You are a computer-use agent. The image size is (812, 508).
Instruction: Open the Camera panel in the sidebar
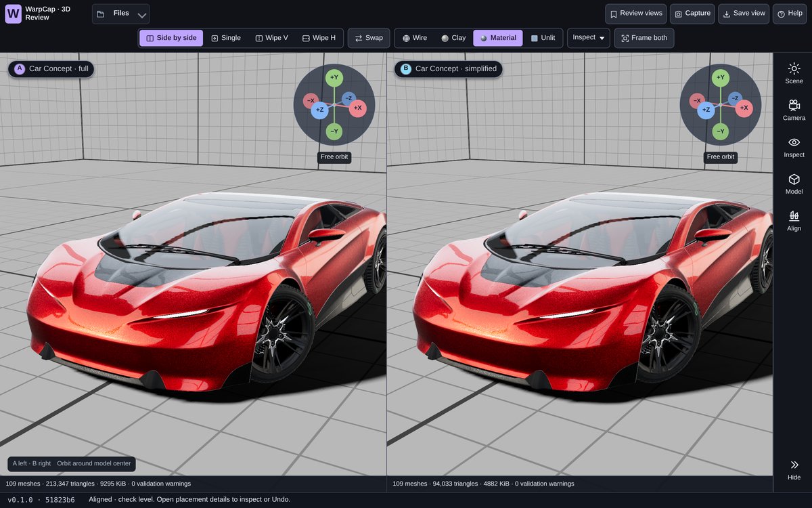(x=794, y=110)
